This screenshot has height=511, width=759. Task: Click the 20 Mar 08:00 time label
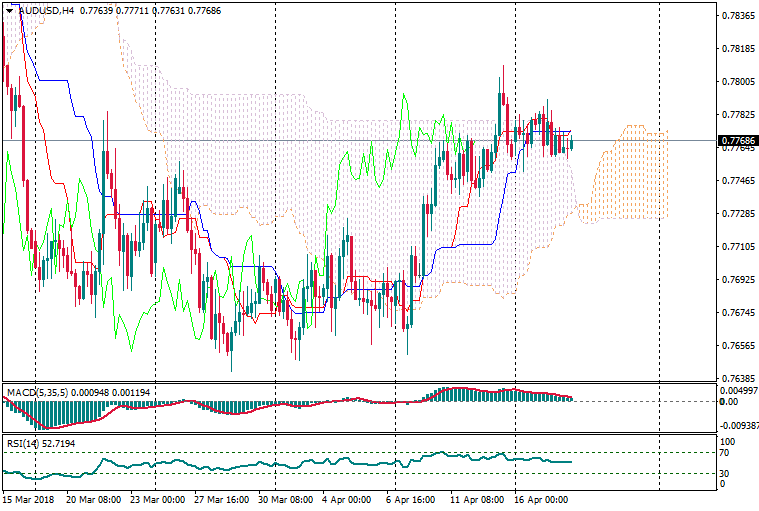point(93,498)
